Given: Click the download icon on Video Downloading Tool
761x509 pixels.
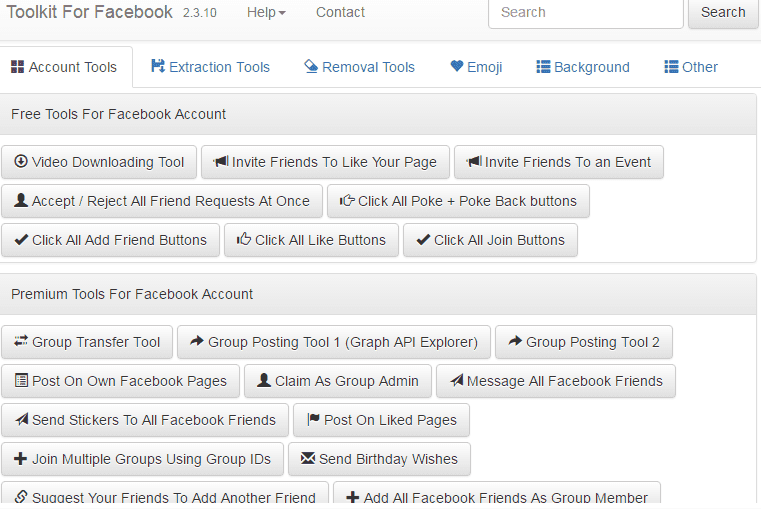Looking at the screenshot, I should (21, 162).
